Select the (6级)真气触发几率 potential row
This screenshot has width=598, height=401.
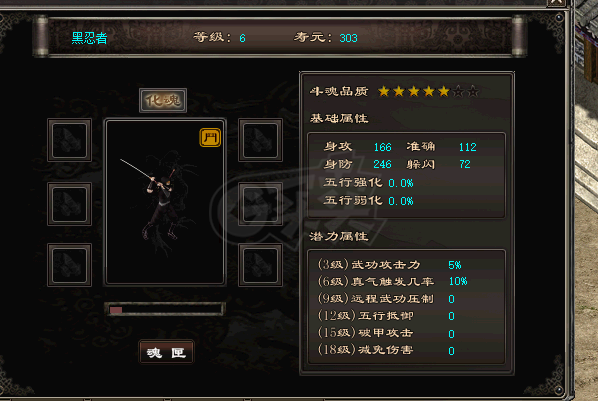tap(392, 282)
